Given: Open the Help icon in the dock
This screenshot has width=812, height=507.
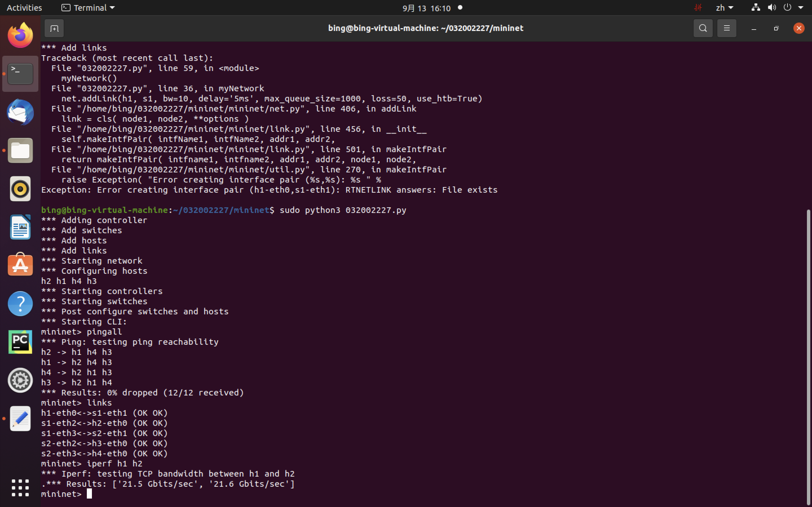Looking at the screenshot, I should [20, 303].
